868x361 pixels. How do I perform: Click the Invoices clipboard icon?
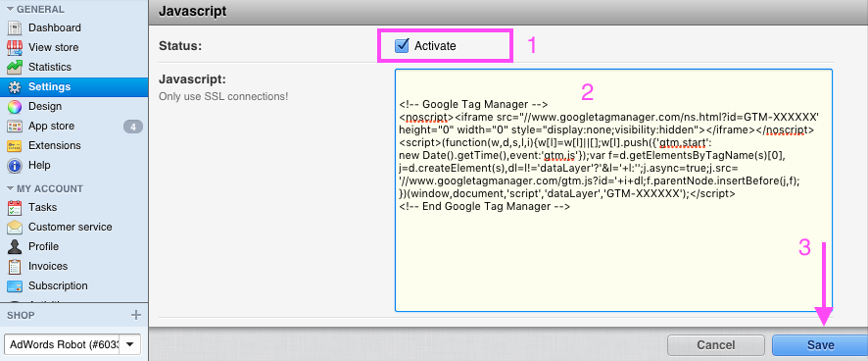click(x=15, y=266)
